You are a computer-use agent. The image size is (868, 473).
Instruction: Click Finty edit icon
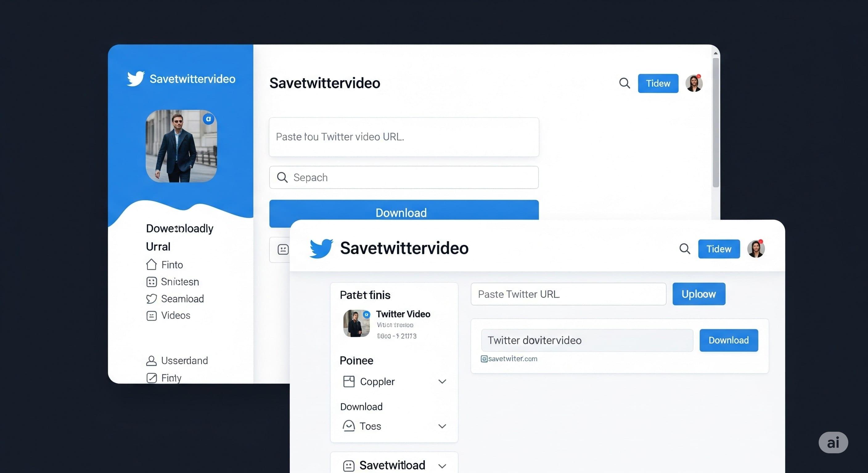151,378
